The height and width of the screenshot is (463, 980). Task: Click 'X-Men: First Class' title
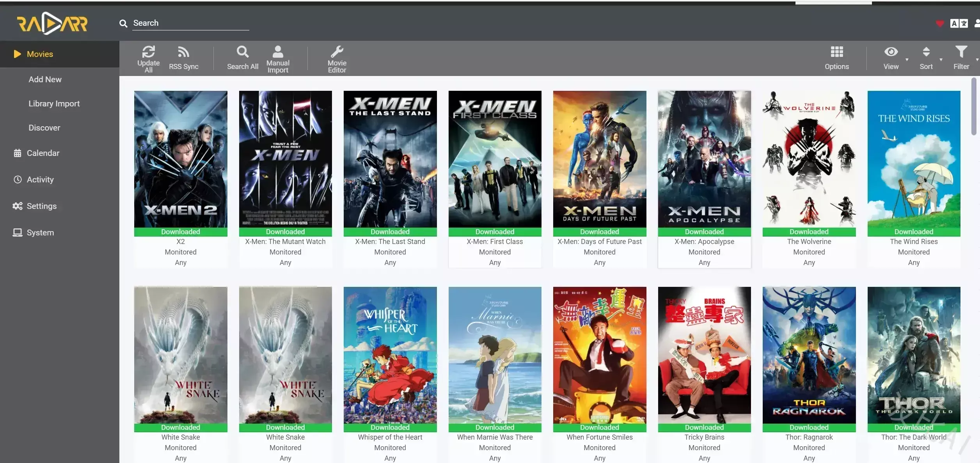(495, 242)
